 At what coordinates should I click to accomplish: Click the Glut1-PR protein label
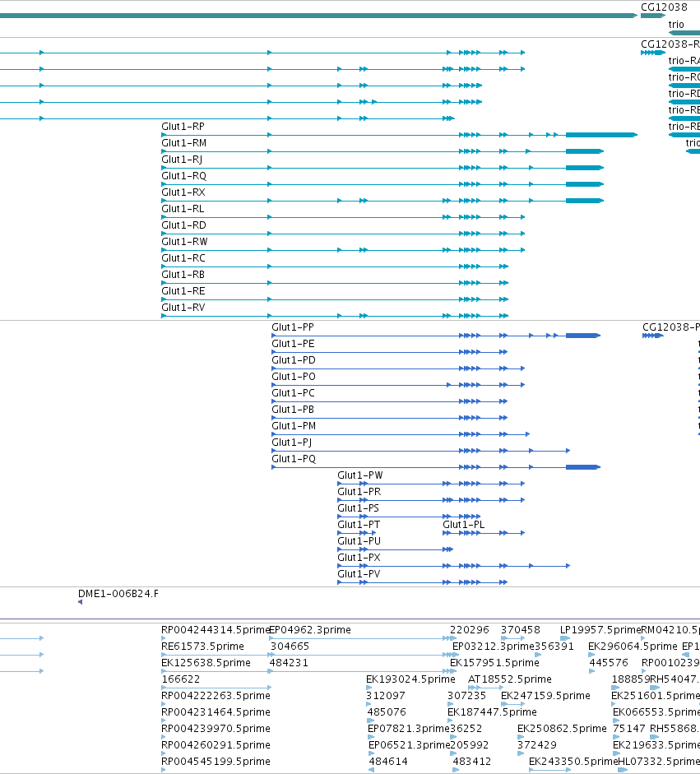[x=359, y=492]
